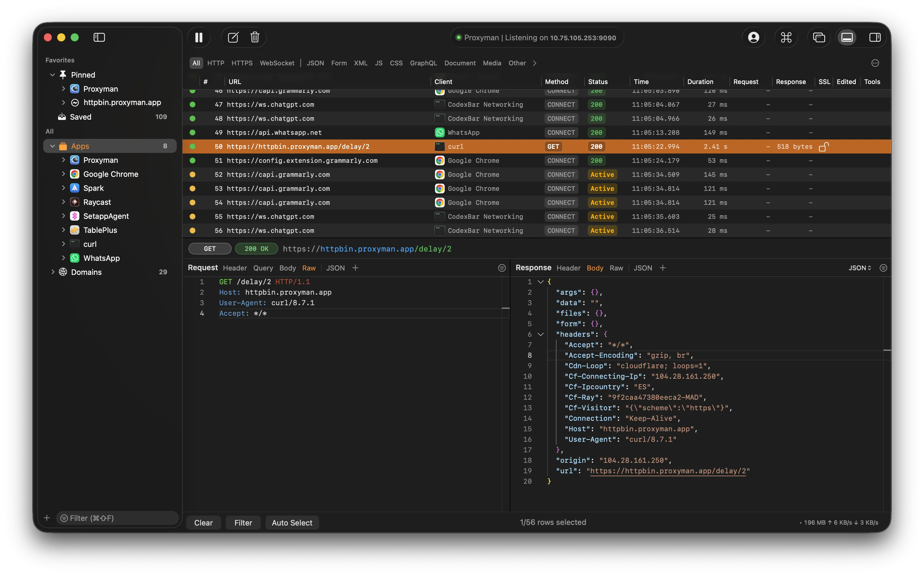
Task: Pause capturing with the pause button
Action: point(199,37)
